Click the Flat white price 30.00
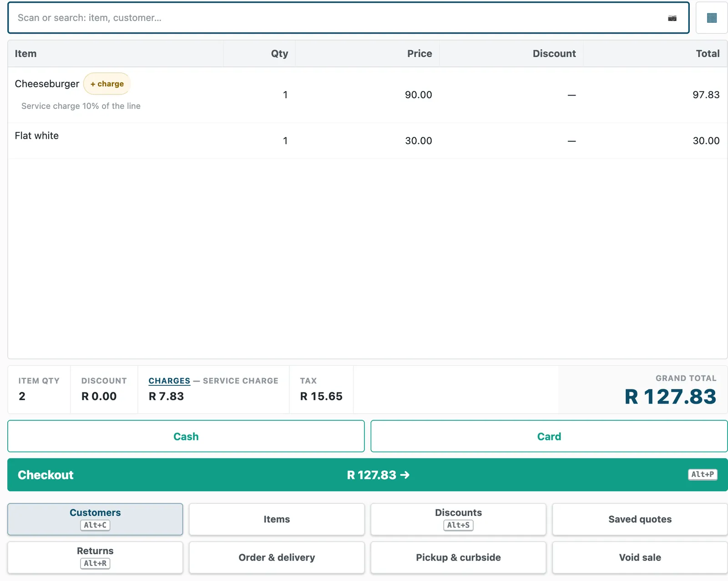 [x=419, y=141]
